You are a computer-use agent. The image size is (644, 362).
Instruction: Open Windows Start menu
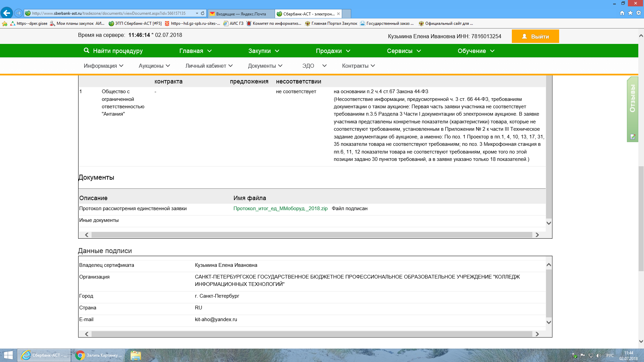(8, 355)
